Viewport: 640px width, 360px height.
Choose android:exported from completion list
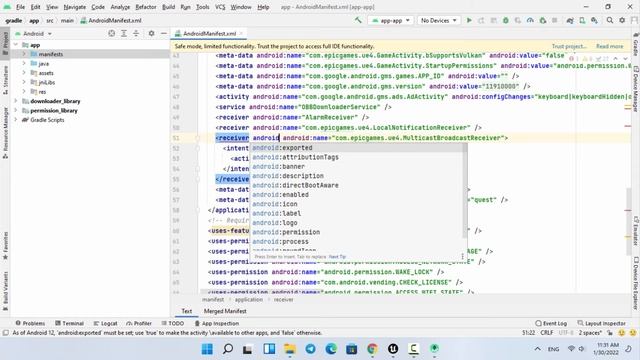(x=358, y=148)
